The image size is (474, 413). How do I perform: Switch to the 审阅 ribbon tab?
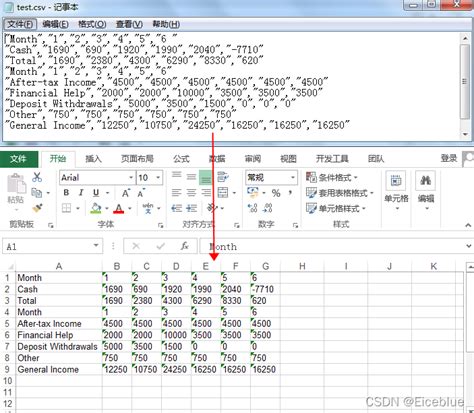[253, 159]
